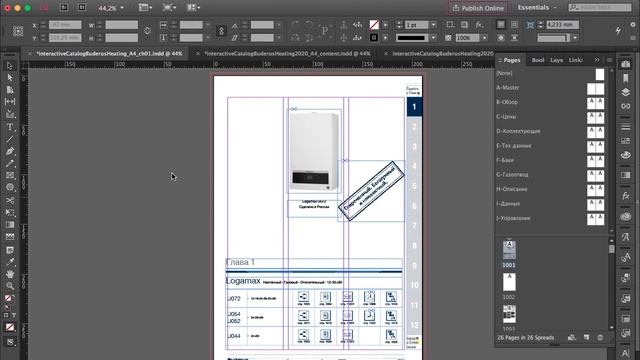640x360 pixels.
Task: Click Apply None swatch in toolbox
Action: 9,327
